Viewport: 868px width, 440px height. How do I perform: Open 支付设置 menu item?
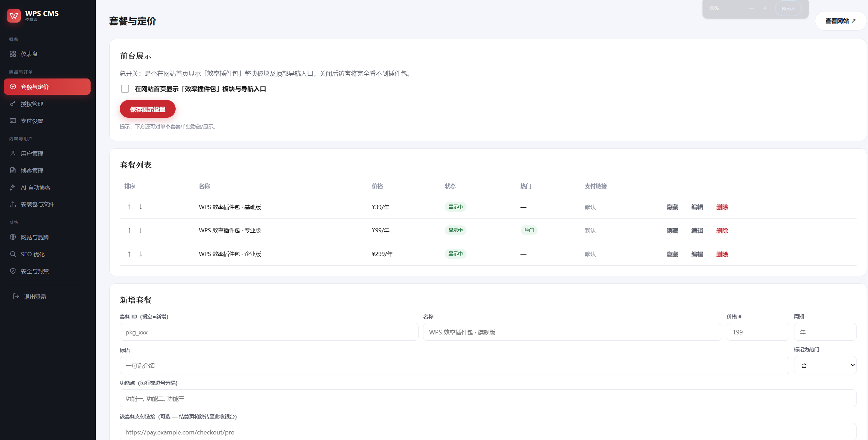pyautogui.click(x=47, y=121)
